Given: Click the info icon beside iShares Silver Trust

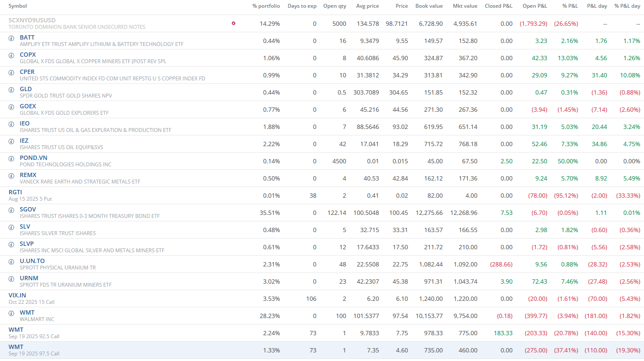Looking at the screenshot, I should click(x=12, y=227).
